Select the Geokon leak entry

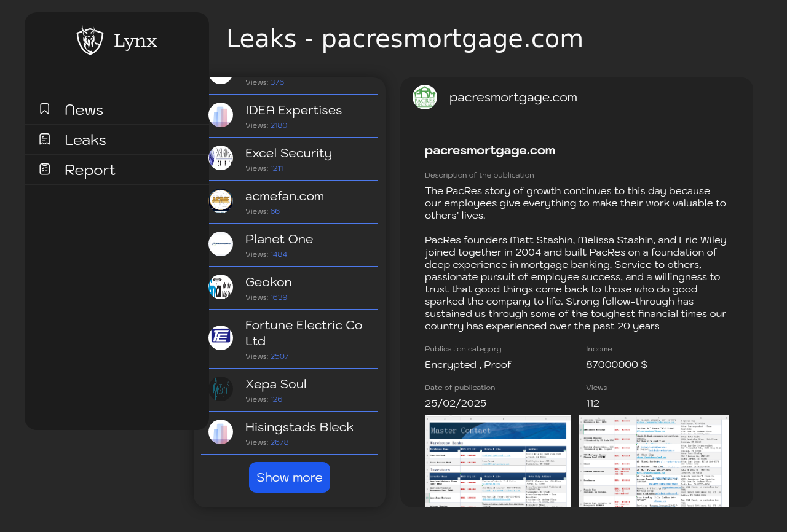290,288
